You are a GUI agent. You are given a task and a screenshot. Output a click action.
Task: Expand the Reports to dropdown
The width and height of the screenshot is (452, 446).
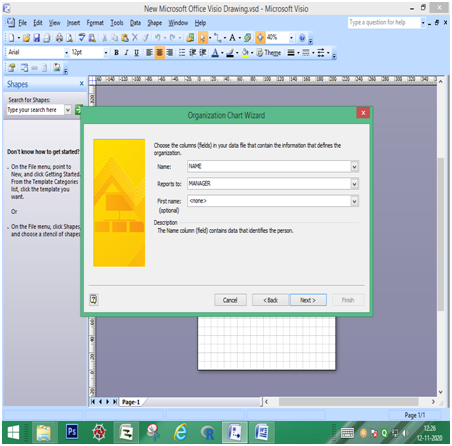click(354, 184)
